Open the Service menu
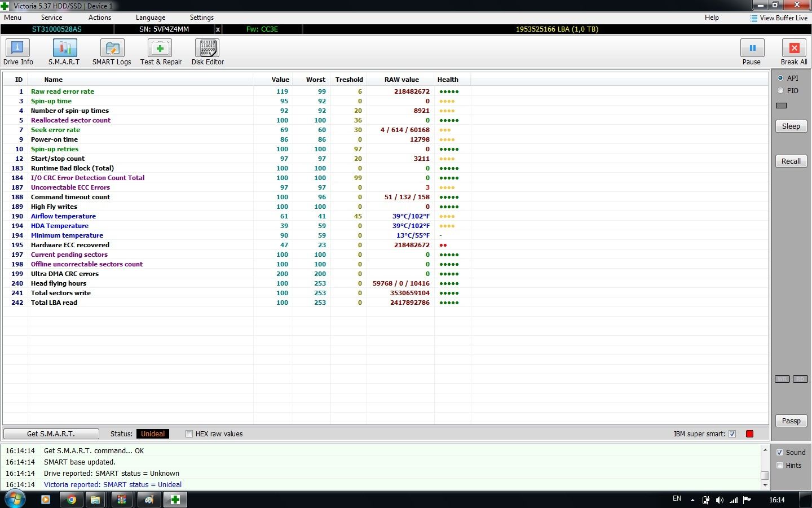Screen dimensions: 812x508 click(x=51, y=17)
